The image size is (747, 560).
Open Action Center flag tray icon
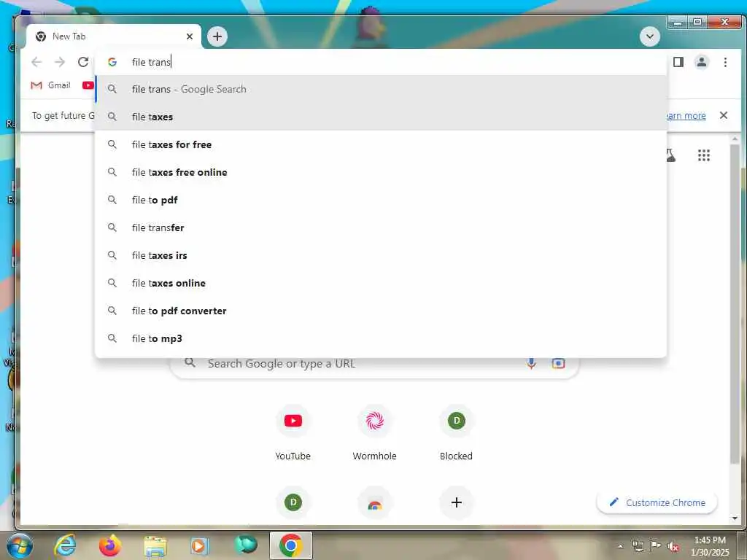point(656,546)
